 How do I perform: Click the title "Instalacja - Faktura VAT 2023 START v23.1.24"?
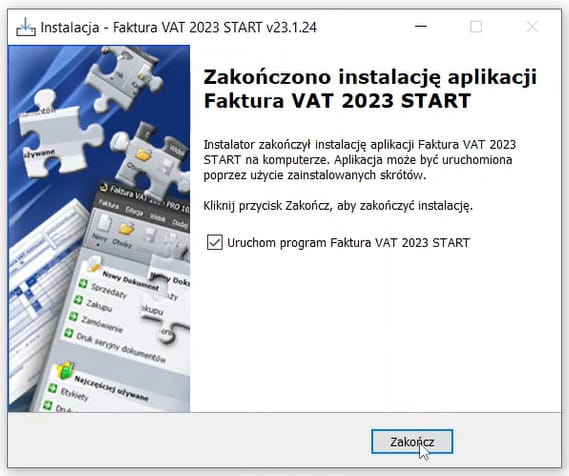pyautogui.click(x=179, y=27)
